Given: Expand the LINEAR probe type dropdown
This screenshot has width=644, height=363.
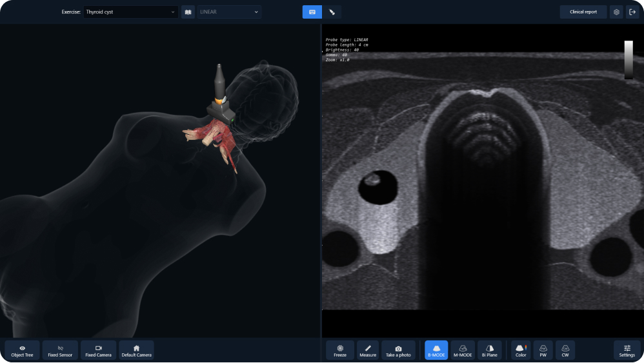Looking at the screenshot, I should [x=229, y=12].
